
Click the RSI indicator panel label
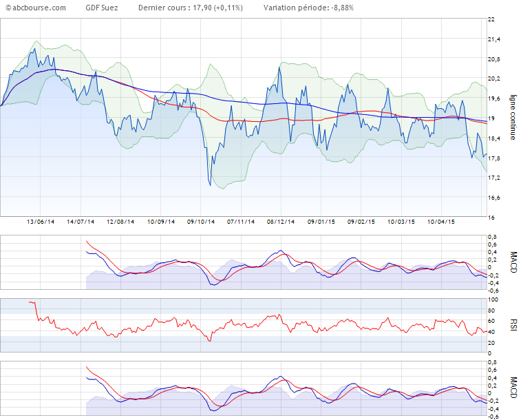(513, 326)
